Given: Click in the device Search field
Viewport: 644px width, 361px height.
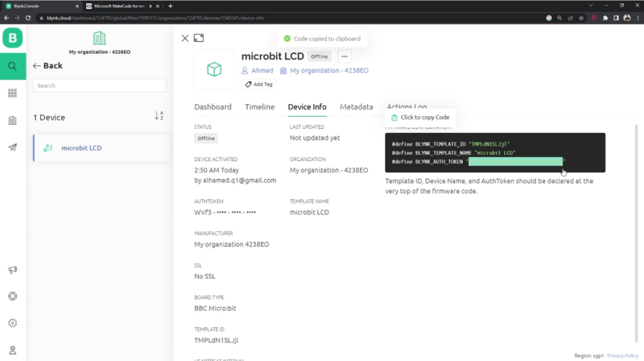Looking at the screenshot, I should tap(100, 85).
